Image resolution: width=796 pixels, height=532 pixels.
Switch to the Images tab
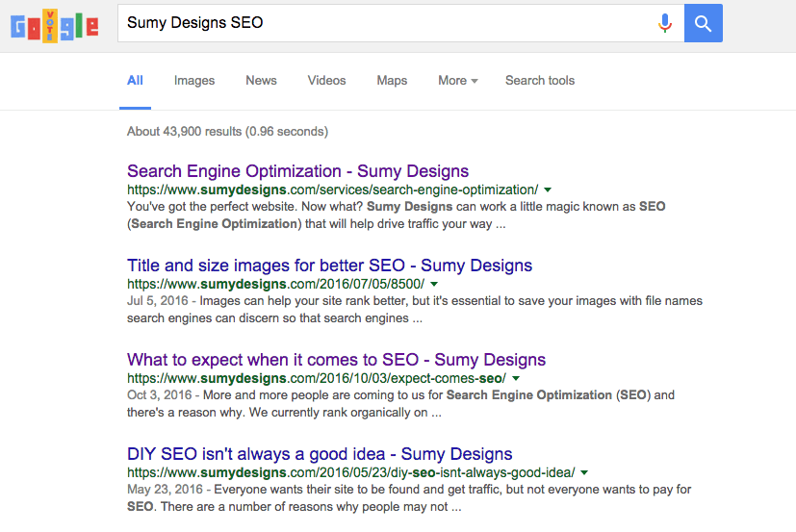194,81
